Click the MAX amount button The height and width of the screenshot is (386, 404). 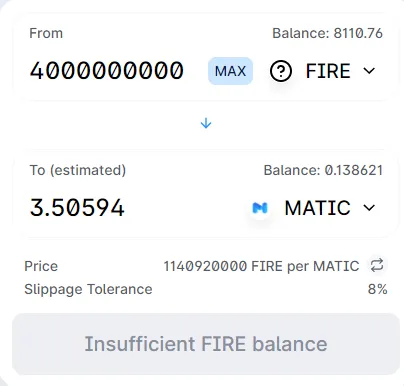230,71
